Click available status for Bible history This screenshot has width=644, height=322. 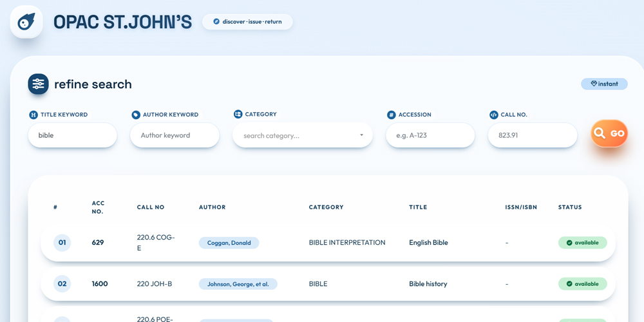point(582,284)
